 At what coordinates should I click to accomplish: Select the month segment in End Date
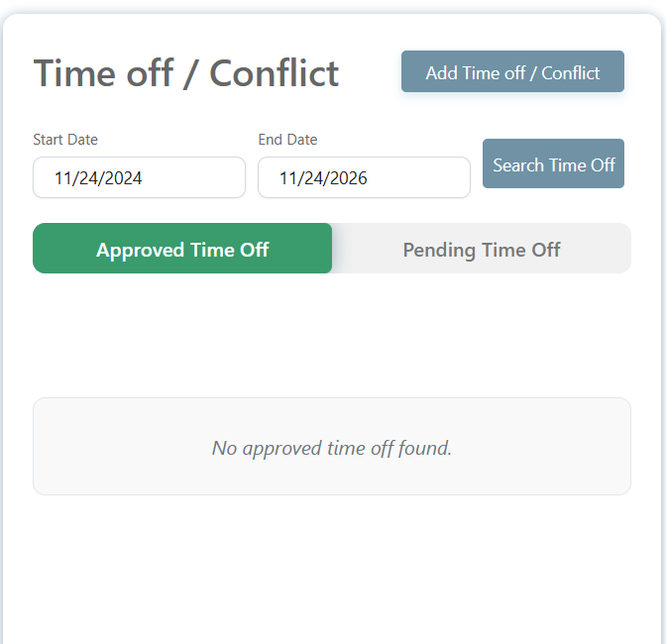289,178
